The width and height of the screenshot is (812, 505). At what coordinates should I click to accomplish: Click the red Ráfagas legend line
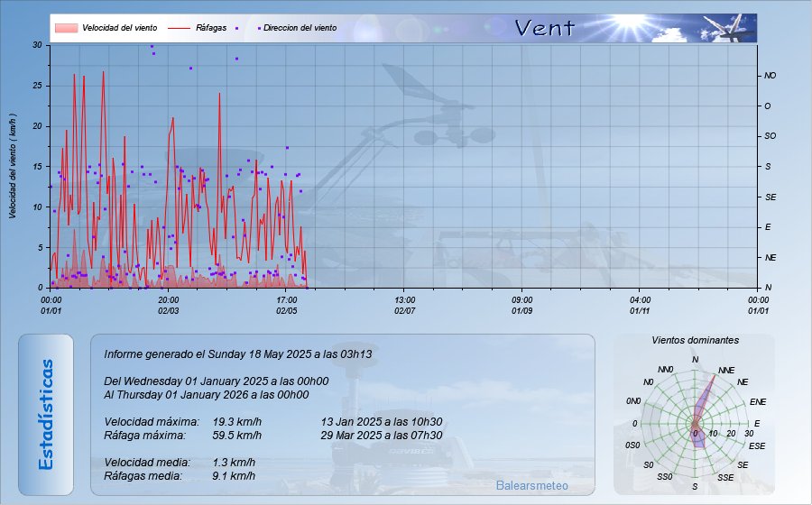coord(180,28)
